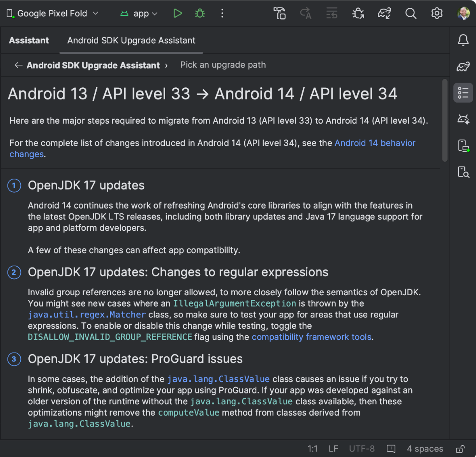Open the app run configuration dropdown

[x=139, y=14]
